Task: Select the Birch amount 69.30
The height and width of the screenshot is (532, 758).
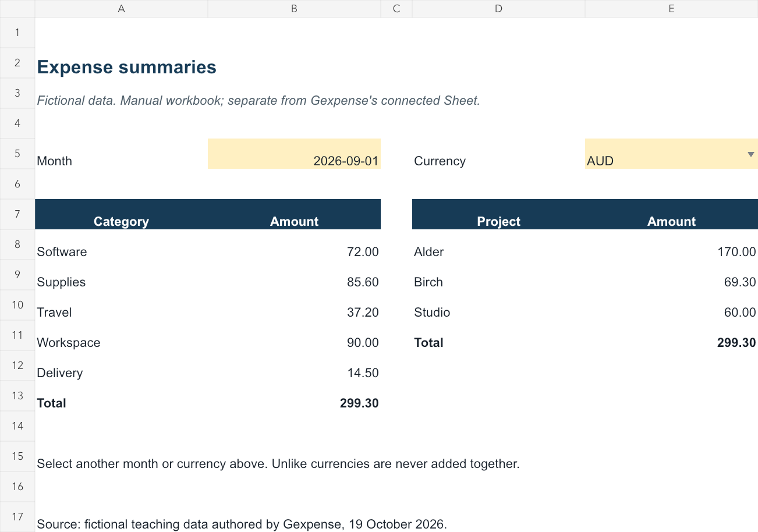Action: [671, 275]
